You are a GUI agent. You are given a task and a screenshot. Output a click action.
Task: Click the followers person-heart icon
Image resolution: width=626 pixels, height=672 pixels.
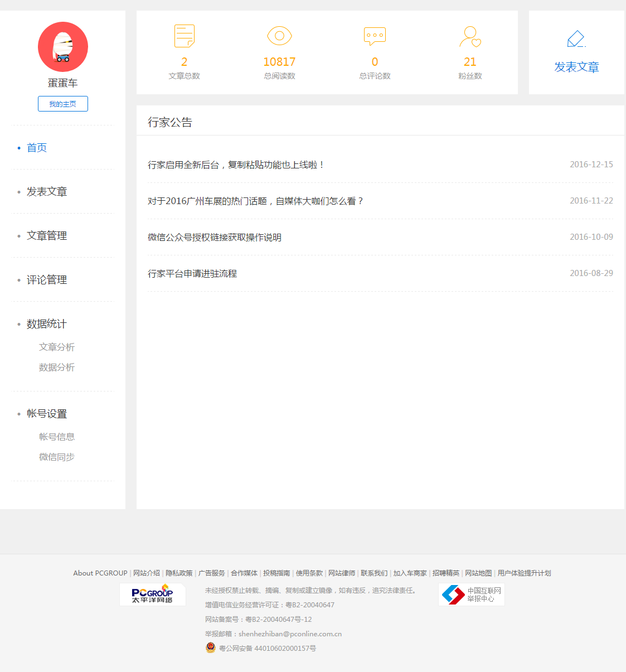[470, 37]
